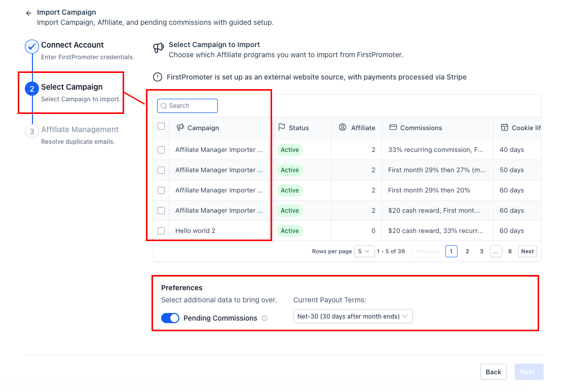
Task: Check the Hello world 2 campaign checkbox
Action: pos(161,231)
